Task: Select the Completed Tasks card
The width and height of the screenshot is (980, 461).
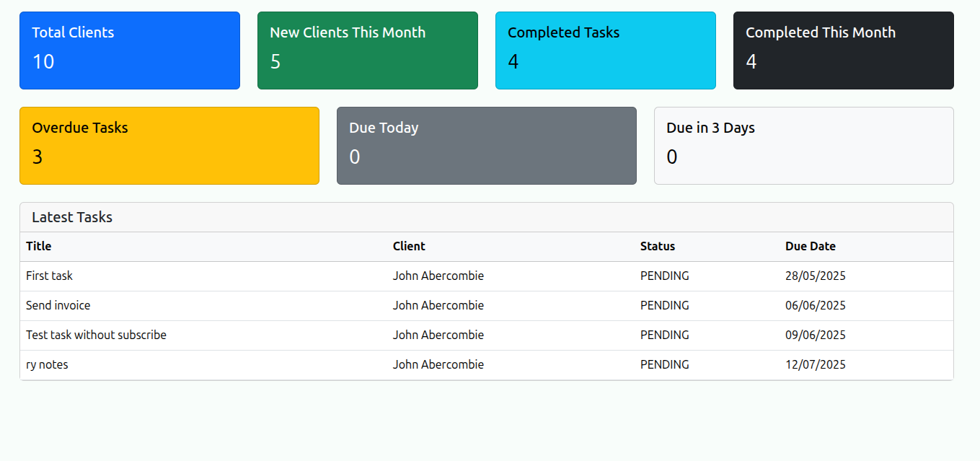Action: point(606,50)
